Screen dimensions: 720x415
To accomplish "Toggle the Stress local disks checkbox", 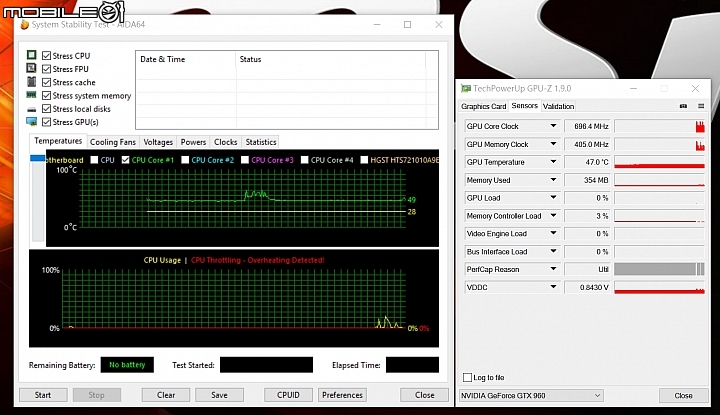I will tap(46, 109).
